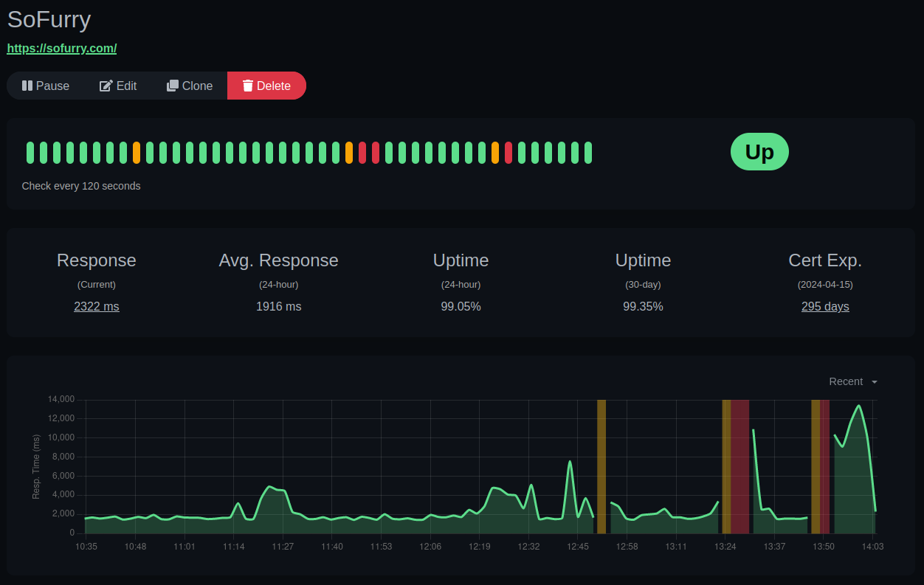Click the 2322 ms current response value
This screenshot has height=585, width=924.
pos(97,306)
